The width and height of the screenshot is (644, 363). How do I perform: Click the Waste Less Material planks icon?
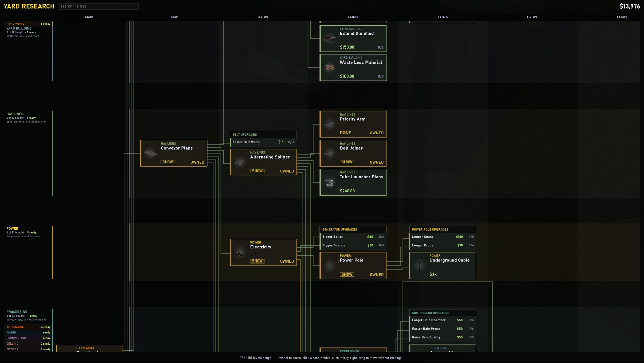tap(330, 68)
